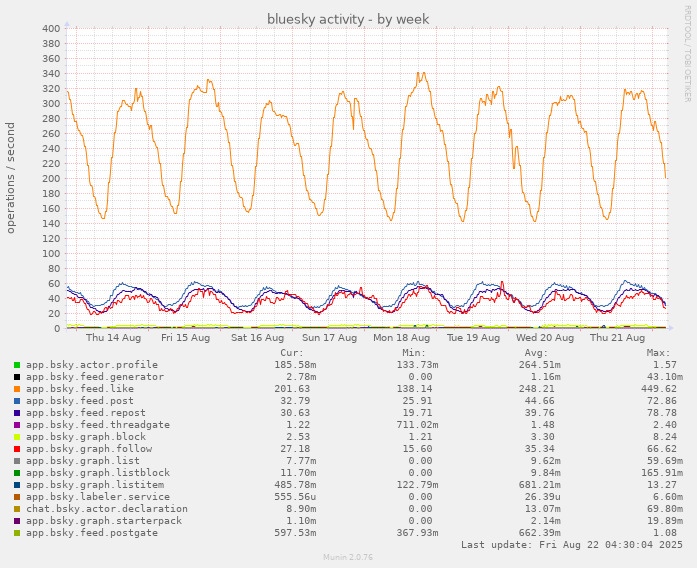Click the 'Fri 15 Aug' axis date label
The width and height of the screenshot is (697, 568).
[x=185, y=338]
